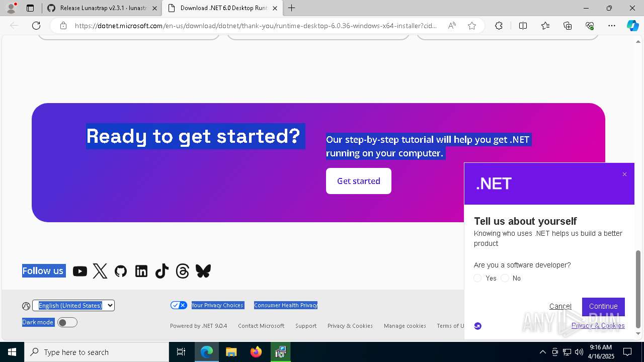Viewport: 644px width, 362px height.
Task: Click the browser refresh icon
Action: pyautogui.click(x=36, y=26)
